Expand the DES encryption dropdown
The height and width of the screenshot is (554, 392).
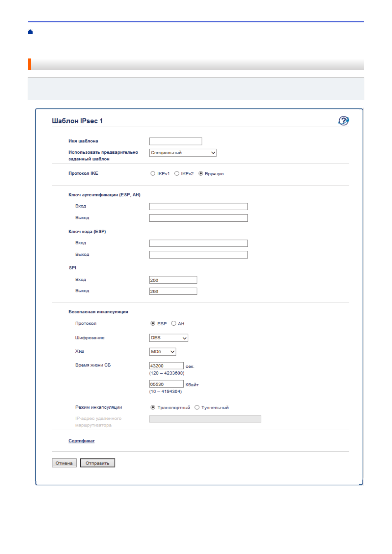pyautogui.click(x=169, y=338)
